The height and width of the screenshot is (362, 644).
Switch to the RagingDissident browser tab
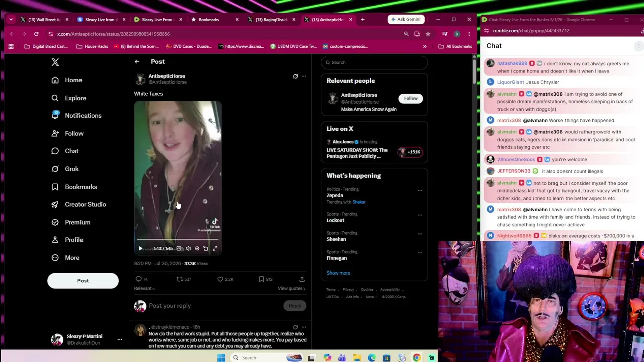tap(271, 20)
